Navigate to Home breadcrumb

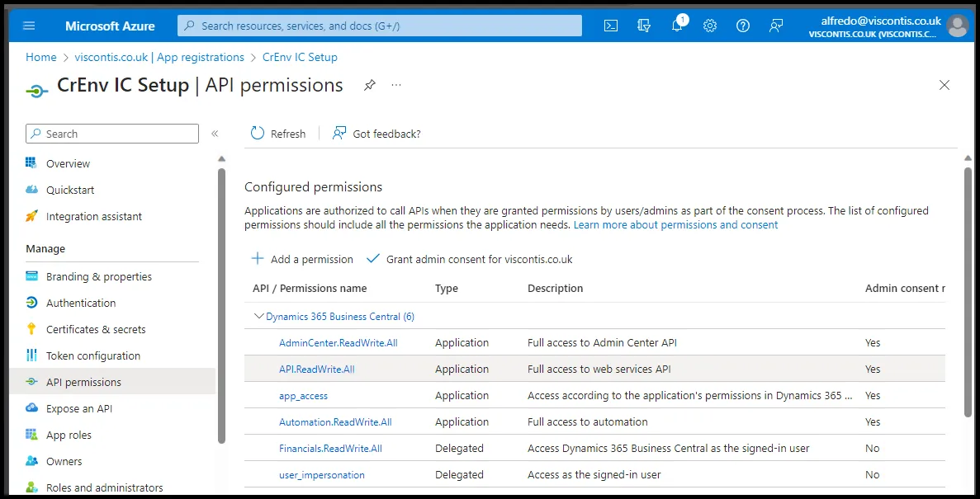coord(40,57)
